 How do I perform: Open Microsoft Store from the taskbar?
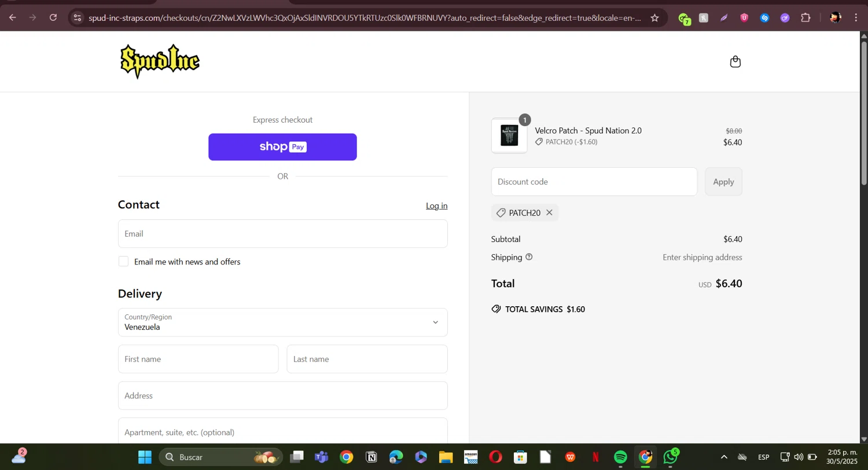point(520,457)
